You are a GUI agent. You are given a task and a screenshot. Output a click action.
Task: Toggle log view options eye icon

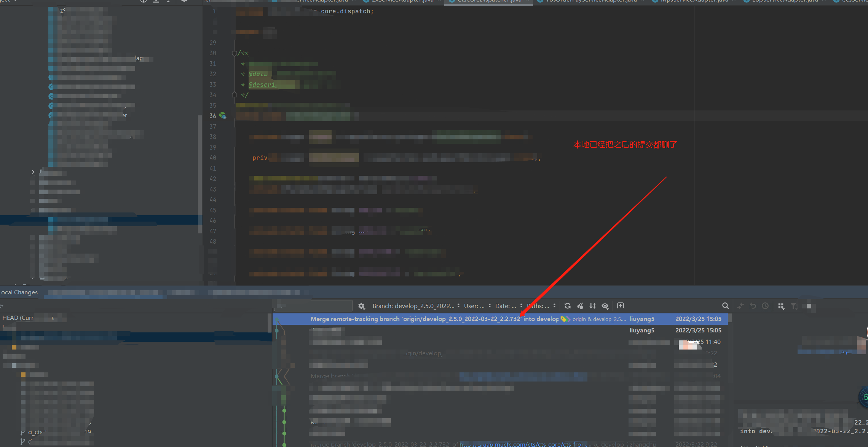pos(605,306)
